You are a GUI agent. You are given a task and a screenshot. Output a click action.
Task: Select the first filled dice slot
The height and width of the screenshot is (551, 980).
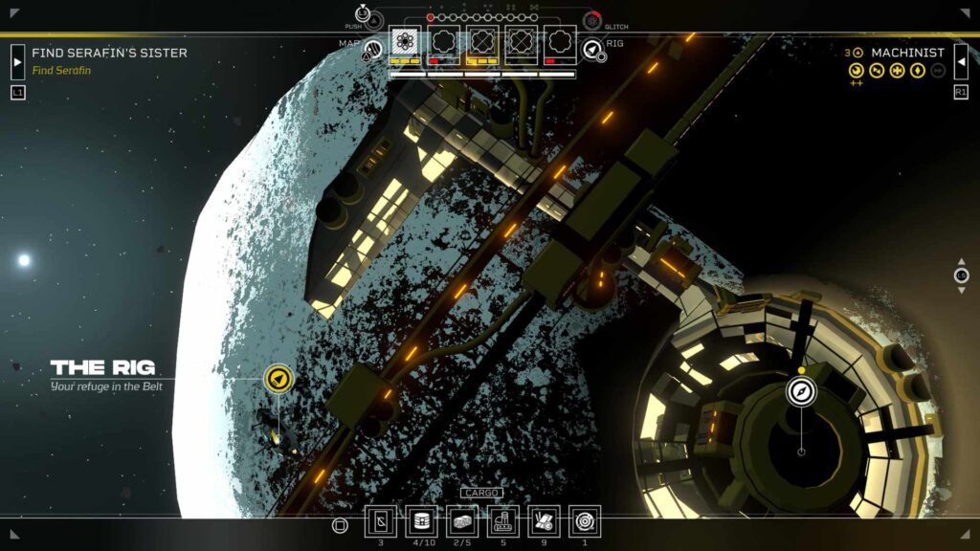click(x=407, y=43)
